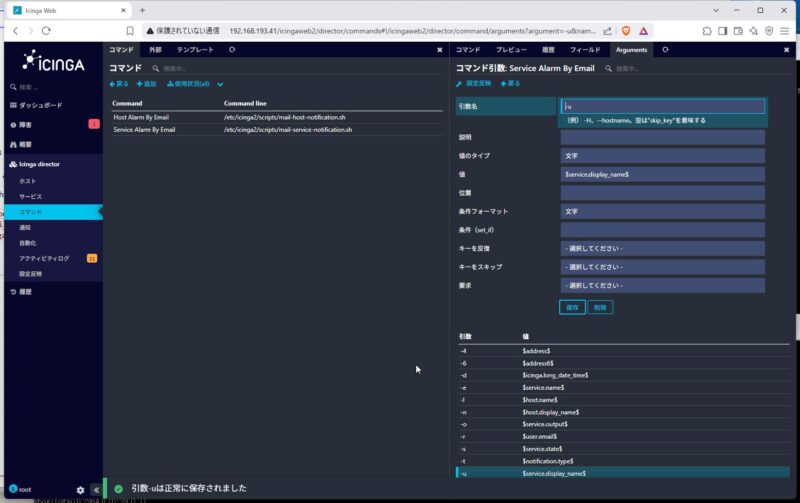Click the root user avatar
This screenshot has width=800, height=503.
pos(13,489)
